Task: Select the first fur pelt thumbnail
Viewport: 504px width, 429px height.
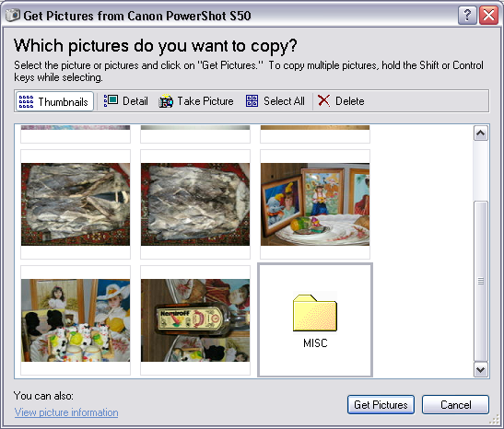Action: 76,204
